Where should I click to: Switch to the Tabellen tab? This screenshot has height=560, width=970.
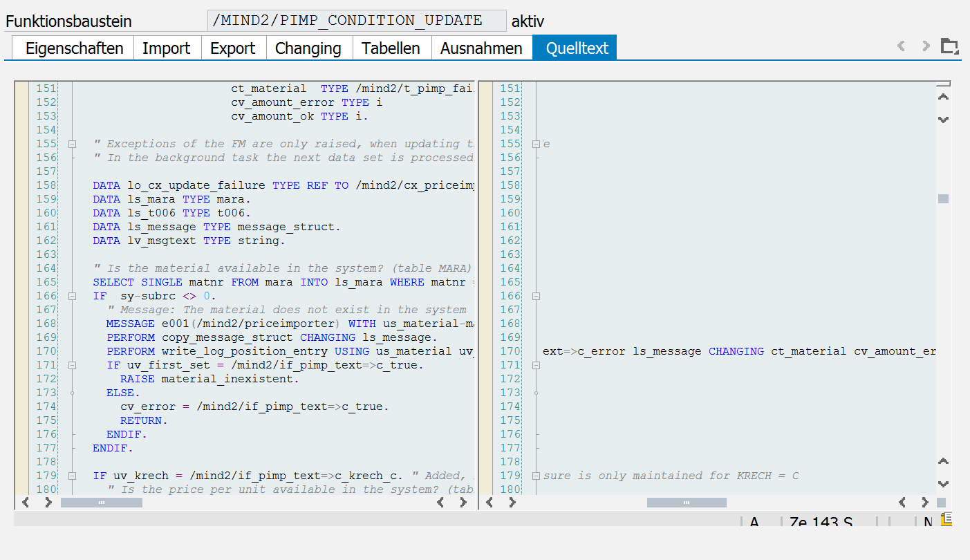(391, 48)
